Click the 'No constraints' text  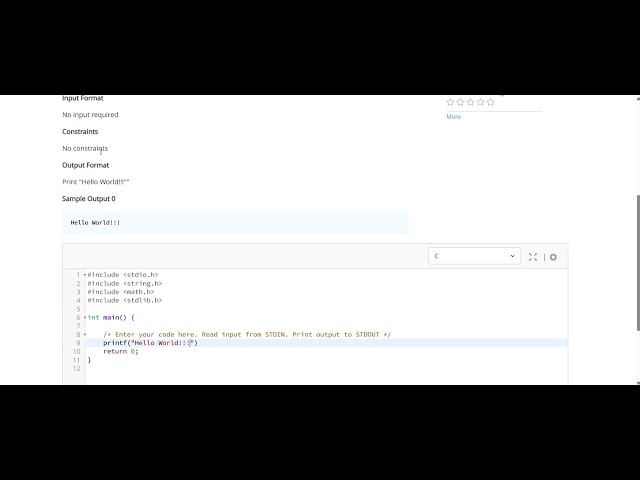(85, 148)
